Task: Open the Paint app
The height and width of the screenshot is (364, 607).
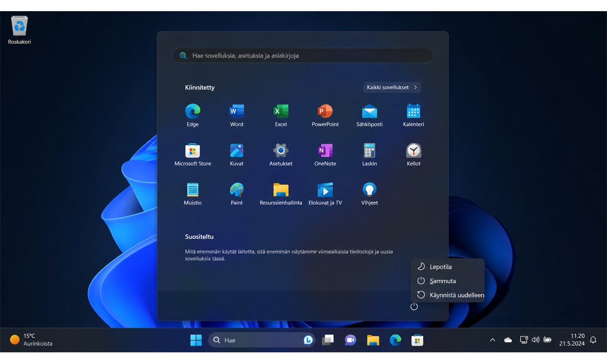Action: coord(237,194)
